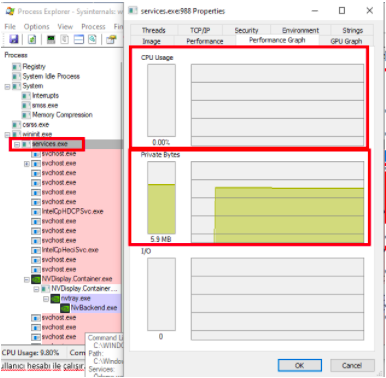Click the 0.00% CPU usage value

161,142
